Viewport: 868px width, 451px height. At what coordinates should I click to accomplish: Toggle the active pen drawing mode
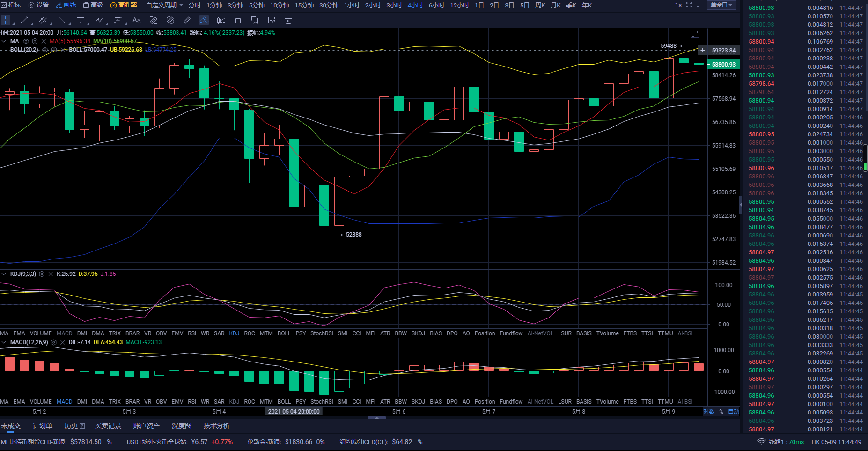pyautogui.click(x=204, y=20)
